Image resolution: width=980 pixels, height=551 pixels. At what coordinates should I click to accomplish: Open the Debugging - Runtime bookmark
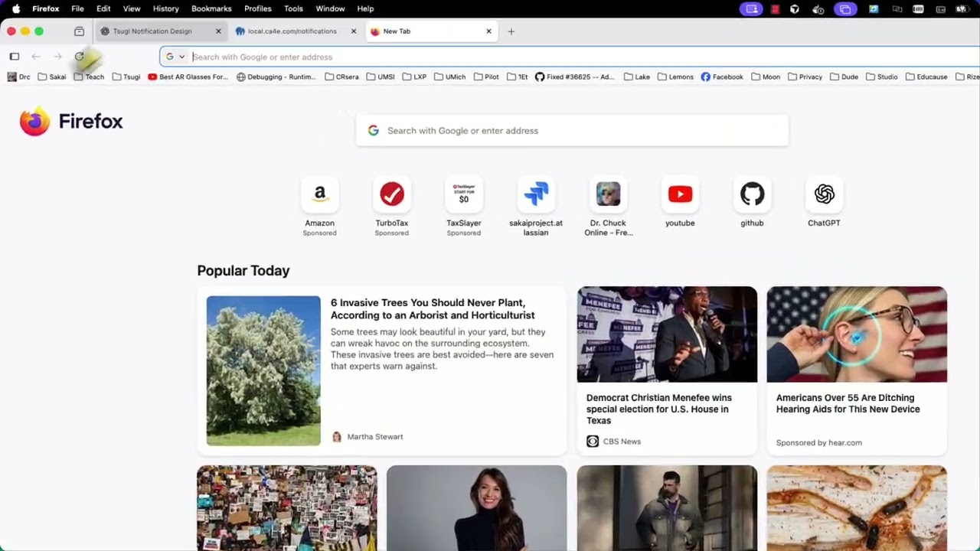pos(276,77)
